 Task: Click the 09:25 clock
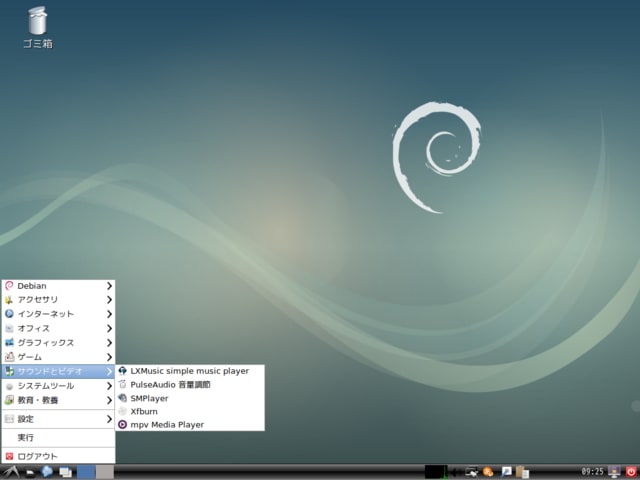(592, 472)
